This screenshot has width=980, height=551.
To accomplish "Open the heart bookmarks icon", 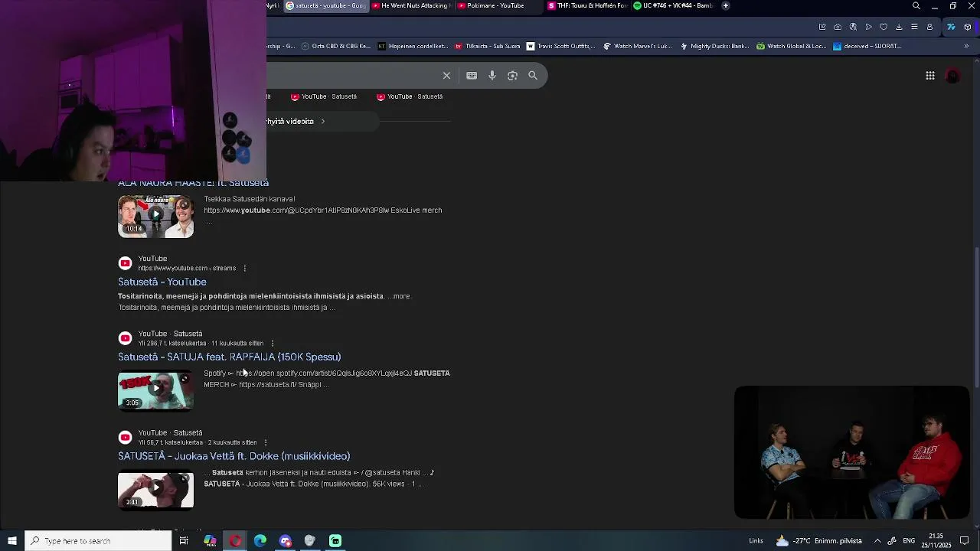I will [884, 27].
